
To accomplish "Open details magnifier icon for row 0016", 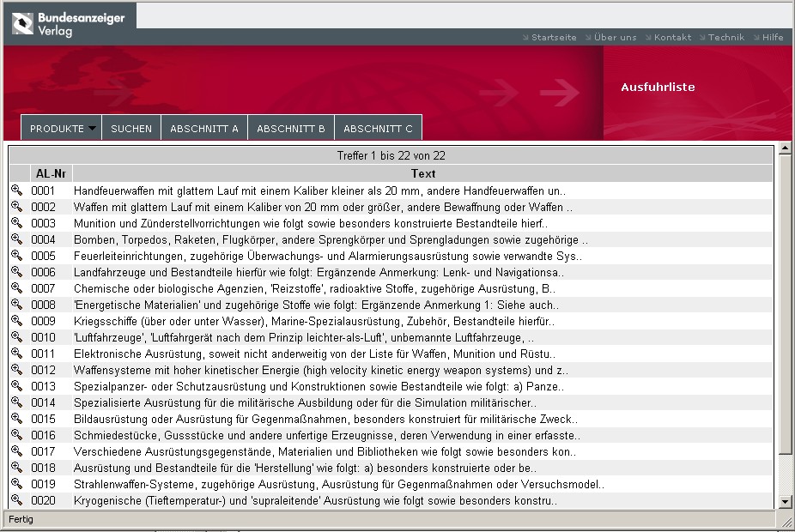I will click(x=16, y=435).
